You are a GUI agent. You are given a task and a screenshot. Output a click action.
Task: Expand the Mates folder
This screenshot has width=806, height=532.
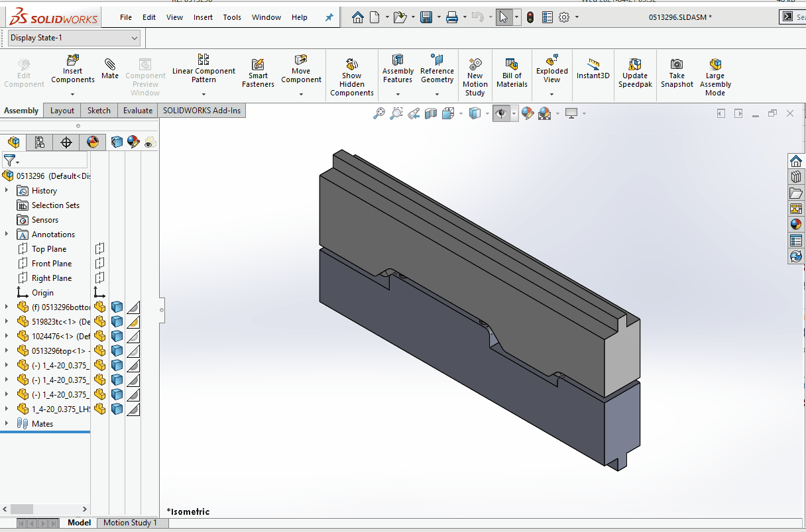7,423
